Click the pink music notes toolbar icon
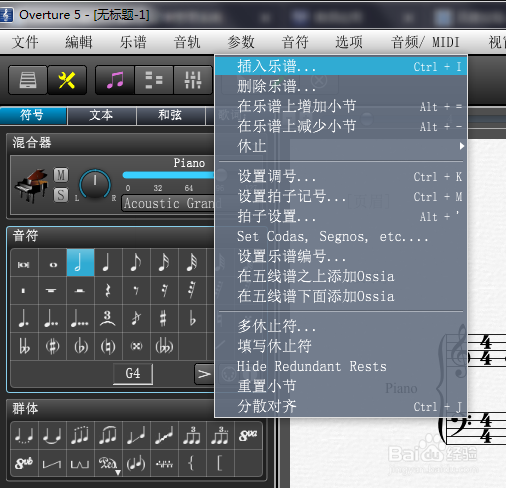Screen dimensions: 506x488 pyautogui.click(x=115, y=80)
